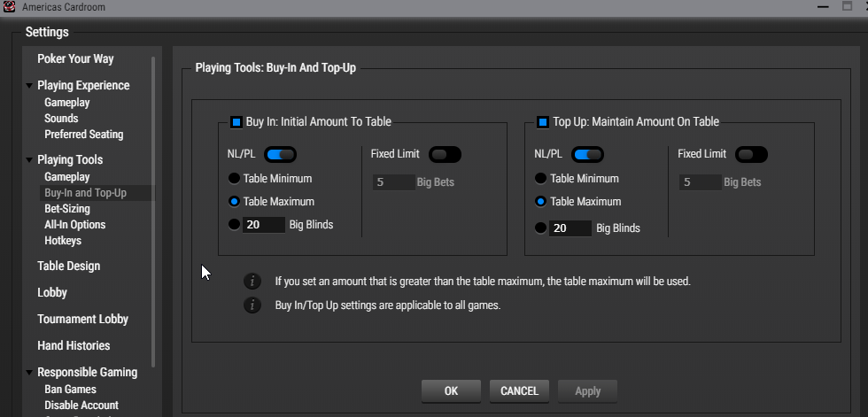Toggle Top Up: Maintain Amount On Table checkbox
Viewport: 868px width, 417px height.
click(543, 122)
